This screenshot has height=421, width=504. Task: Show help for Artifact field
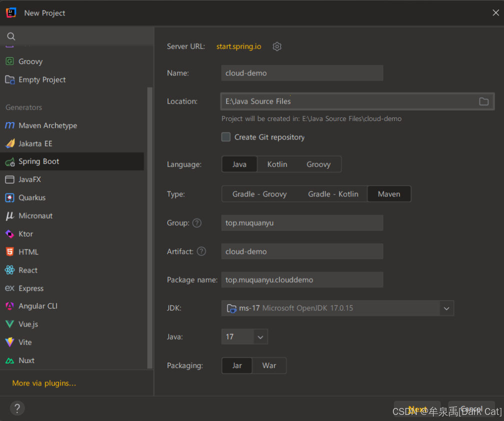[201, 251]
